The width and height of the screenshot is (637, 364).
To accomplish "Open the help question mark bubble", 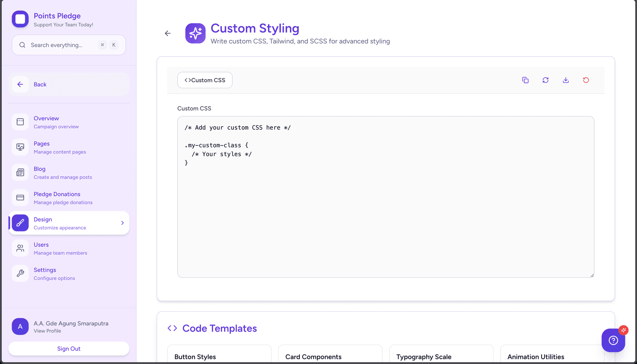I will [x=613, y=340].
